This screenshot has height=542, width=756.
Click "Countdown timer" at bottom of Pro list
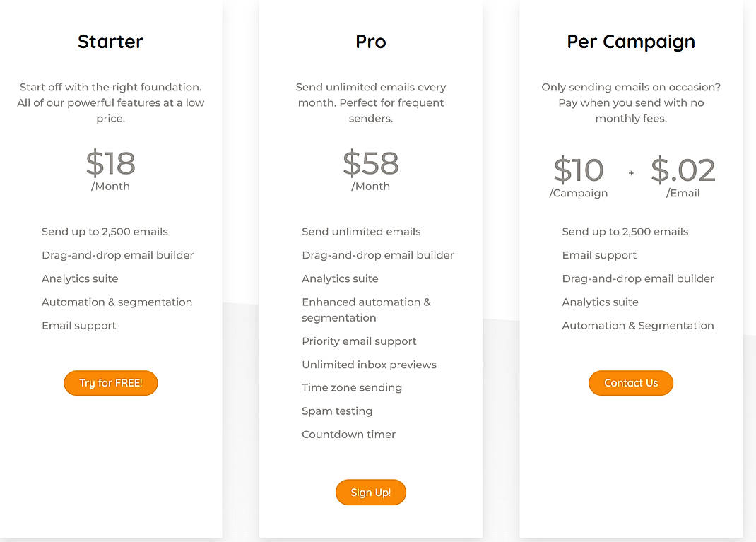348,434
